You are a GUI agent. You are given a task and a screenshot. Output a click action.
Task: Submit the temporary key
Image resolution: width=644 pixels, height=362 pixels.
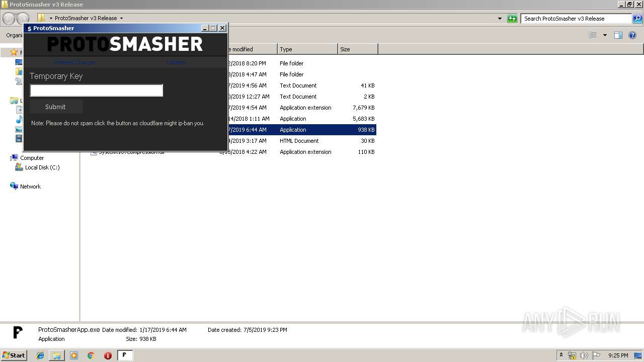[x=55, y=107]
